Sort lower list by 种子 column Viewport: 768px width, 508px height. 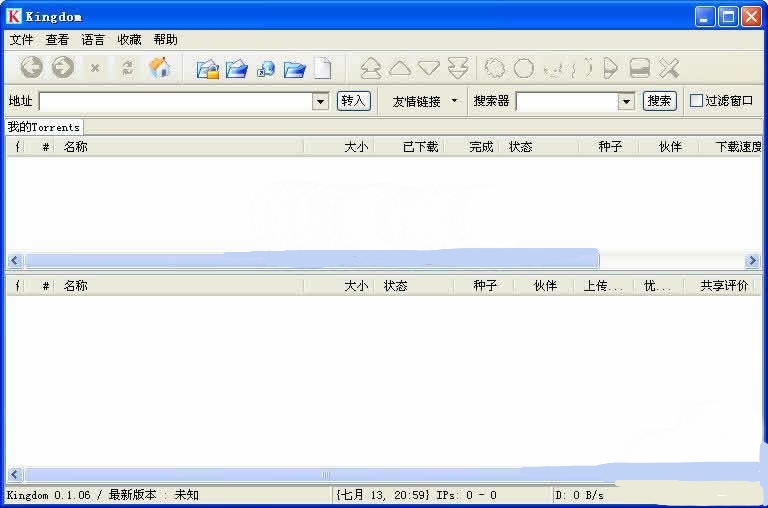[x=484, y=286]
